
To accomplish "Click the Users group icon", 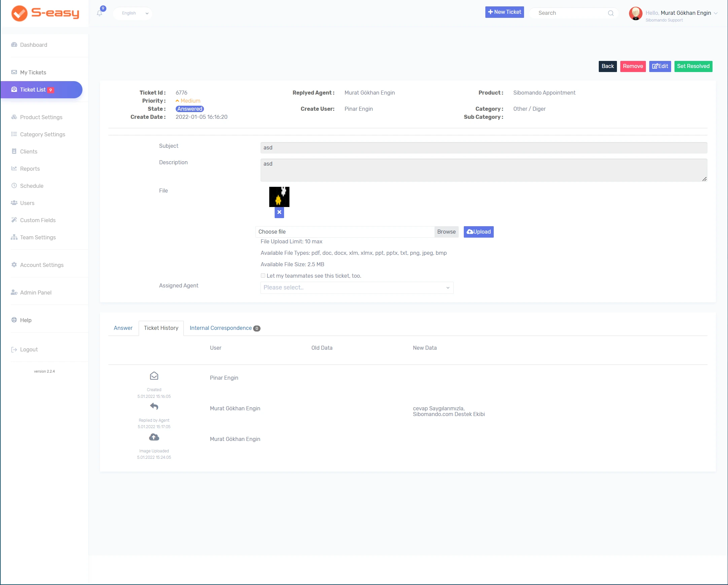I will [x=14, y=203].
